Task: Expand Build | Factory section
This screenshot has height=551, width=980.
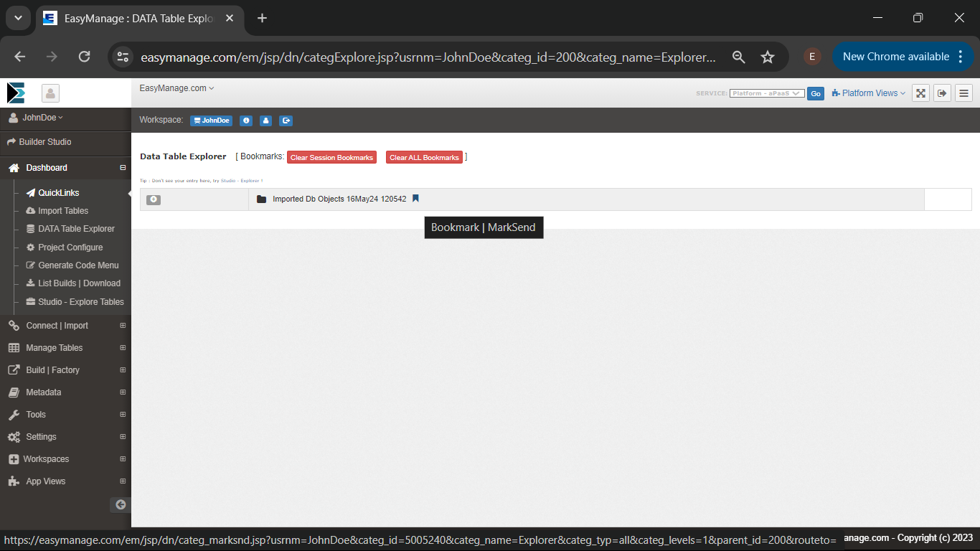Action: pyautogui.click(x=123, y=370)
